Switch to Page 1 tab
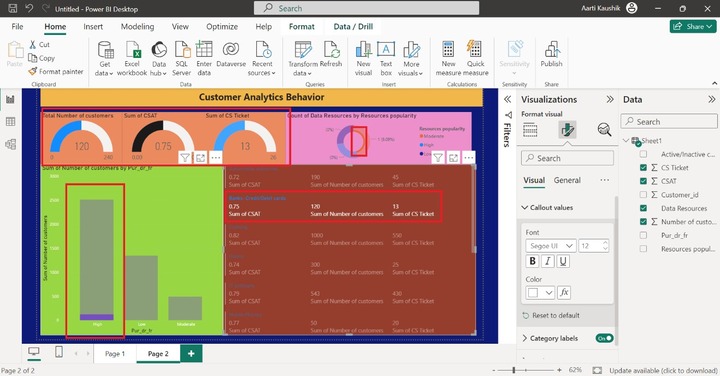The width and height of the screenshot is (720, 376). click(115, 354)
